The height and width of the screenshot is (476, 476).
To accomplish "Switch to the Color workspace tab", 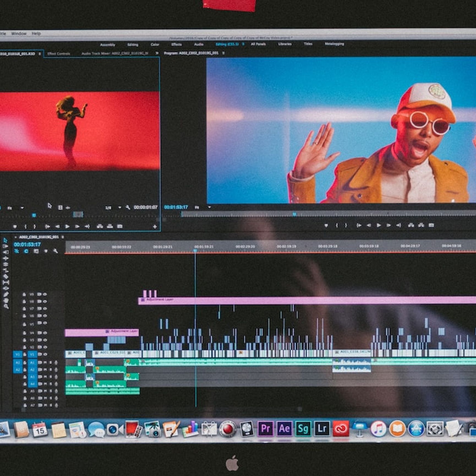I will tap(155, 45).
